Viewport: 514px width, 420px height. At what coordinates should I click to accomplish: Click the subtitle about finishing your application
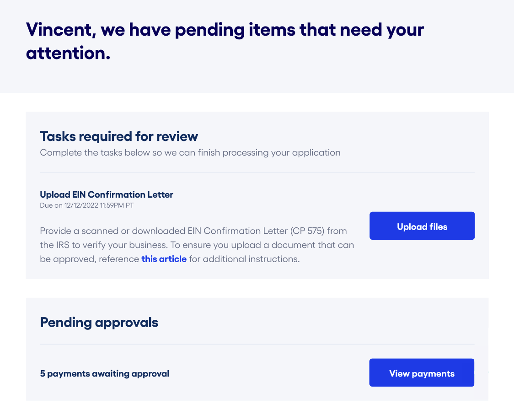pos(190,152)
